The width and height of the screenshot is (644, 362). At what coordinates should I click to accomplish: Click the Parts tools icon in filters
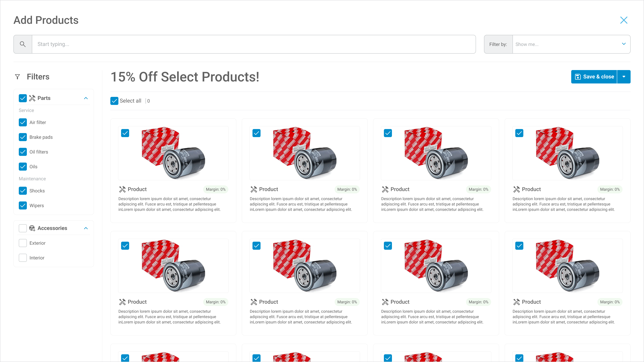[x=32, y=98]
